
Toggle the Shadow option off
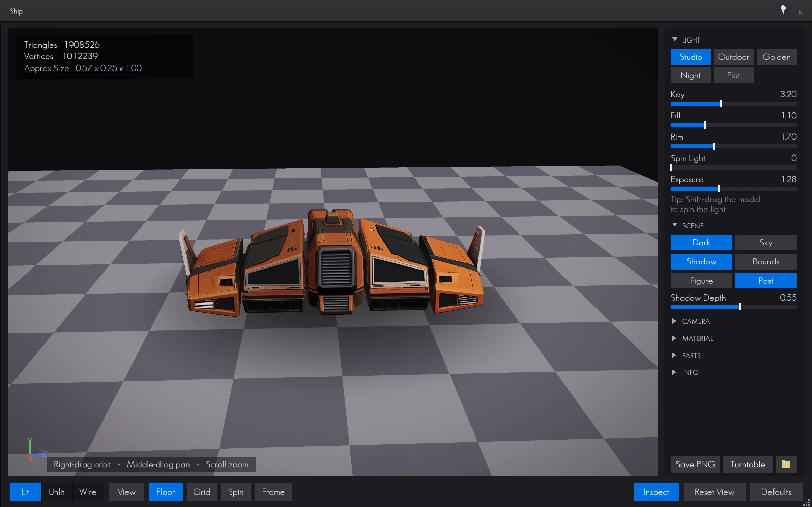[701, 262]
